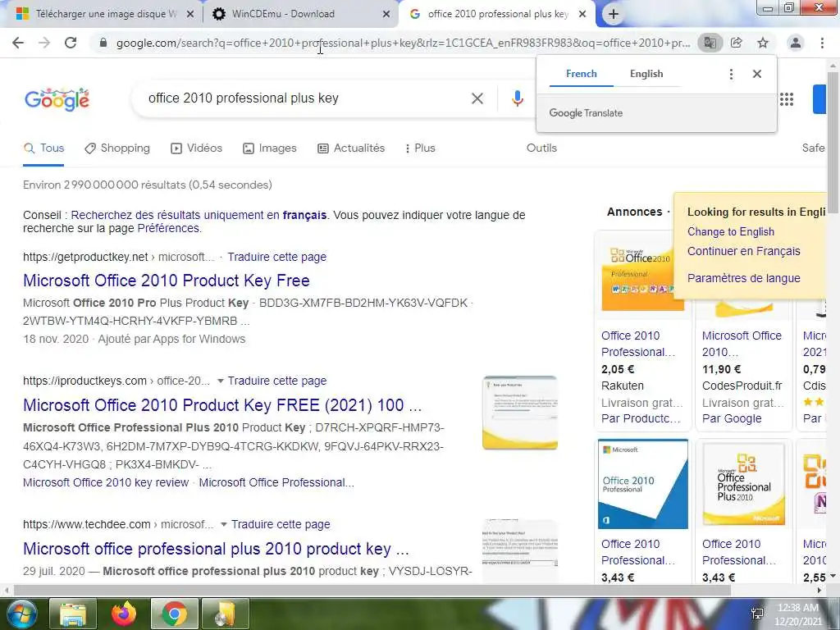Open the Google apps grid
The width and height of the screenshot is (840, 630).
pyautogui.click(x=787, y=99)
